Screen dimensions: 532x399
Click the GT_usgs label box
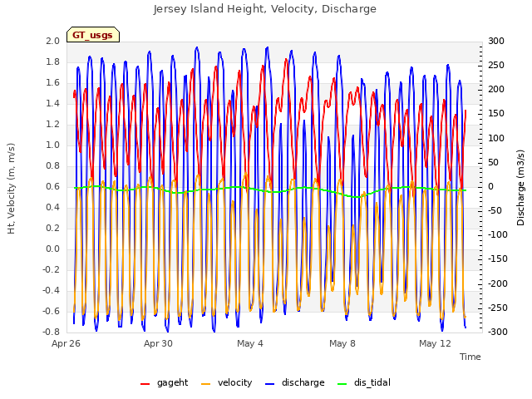(93, 35)
